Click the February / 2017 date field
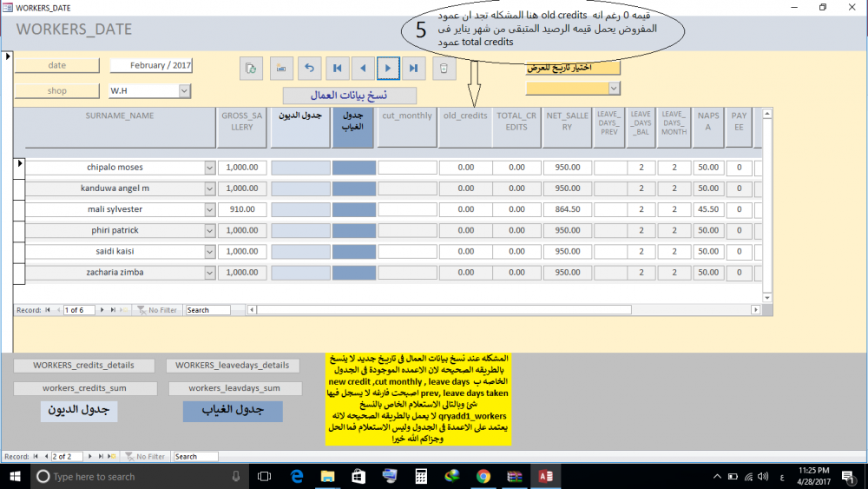The width and height of the screenshot is (868, 489). tap(151, 65)
